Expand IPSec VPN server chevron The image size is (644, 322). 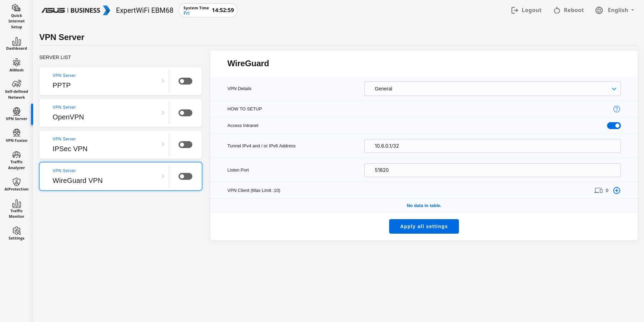163,145
